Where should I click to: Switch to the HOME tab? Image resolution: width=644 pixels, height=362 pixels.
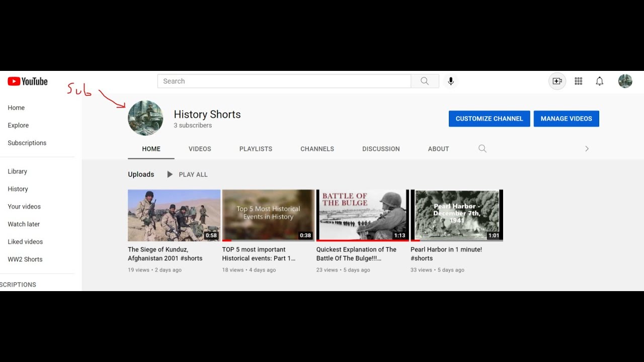coord(151,149)
